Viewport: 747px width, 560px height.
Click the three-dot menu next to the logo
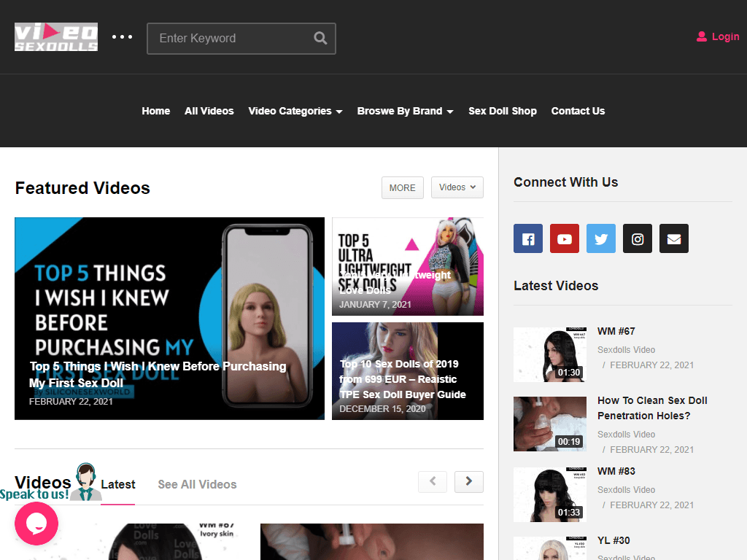[x=123, y=36]
